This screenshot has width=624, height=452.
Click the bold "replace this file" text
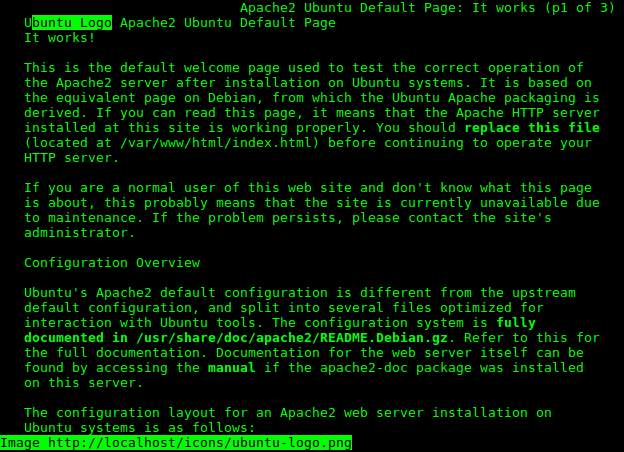[x=532, y=128]
